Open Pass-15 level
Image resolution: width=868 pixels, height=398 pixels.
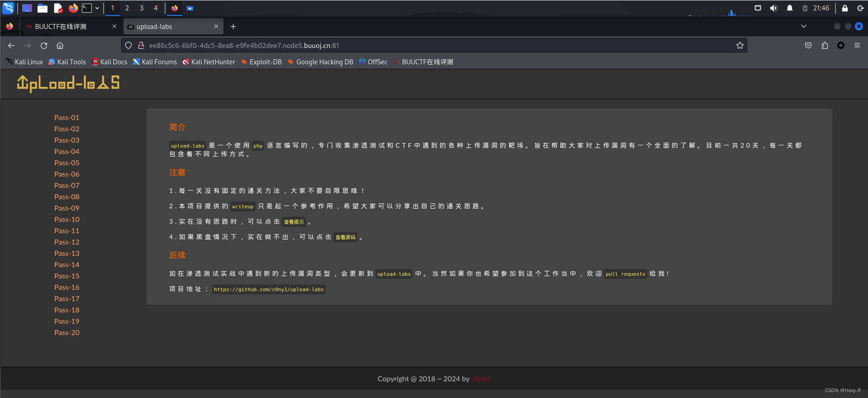pyautogui.click(x=67, y=276)
